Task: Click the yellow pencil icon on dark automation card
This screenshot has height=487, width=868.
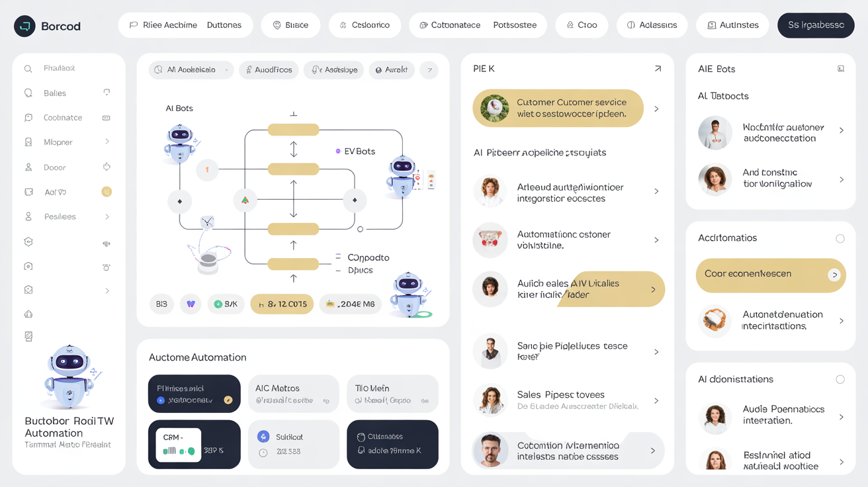Action: tap(228, 400)
